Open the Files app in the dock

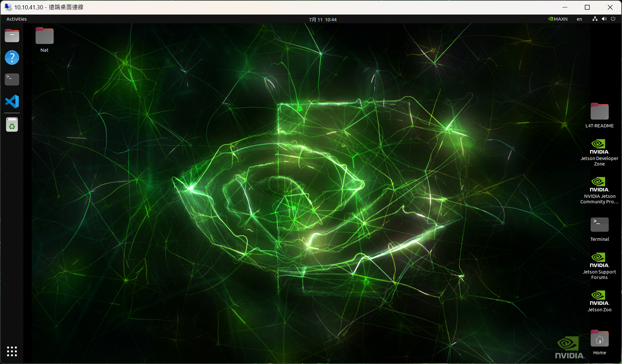pyautogui.click(x=12, y=36)
